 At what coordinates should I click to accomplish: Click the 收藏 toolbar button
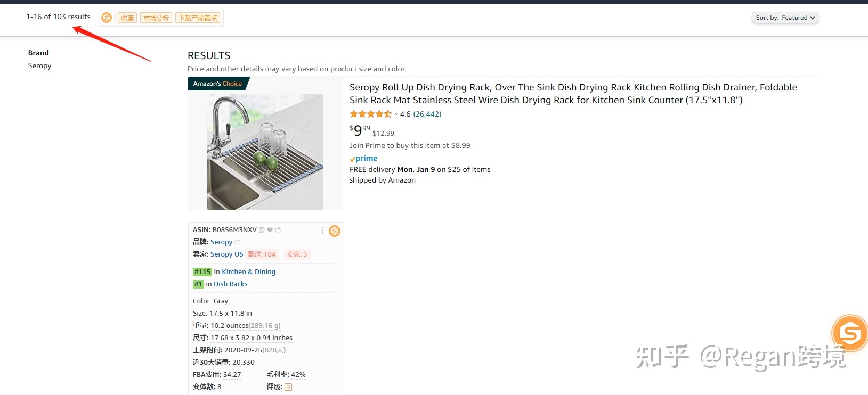point(127,18)
